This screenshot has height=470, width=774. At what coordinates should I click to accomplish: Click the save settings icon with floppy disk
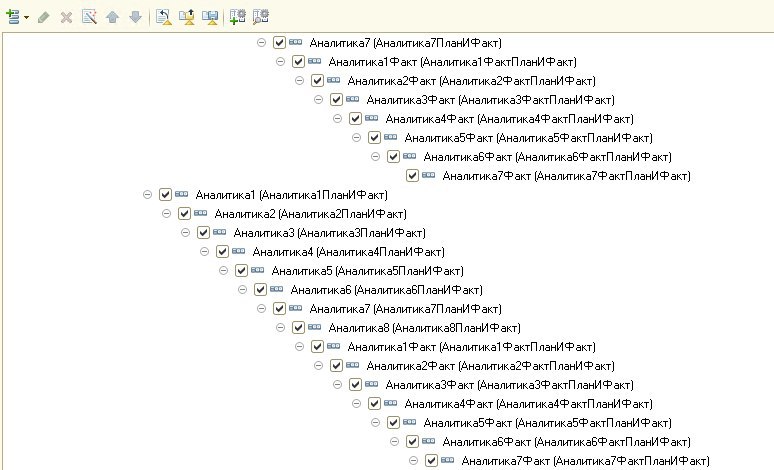coord(210,17)
